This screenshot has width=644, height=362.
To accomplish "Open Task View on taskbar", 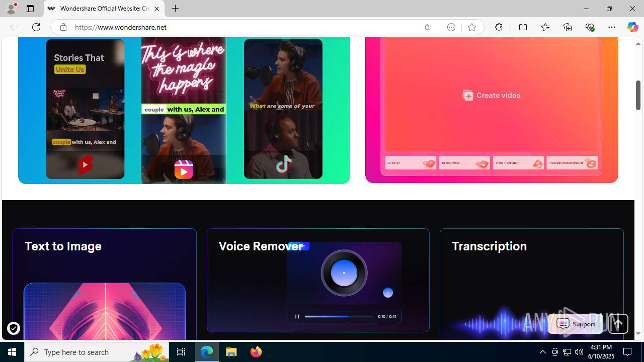I will [x=181, y=352].
